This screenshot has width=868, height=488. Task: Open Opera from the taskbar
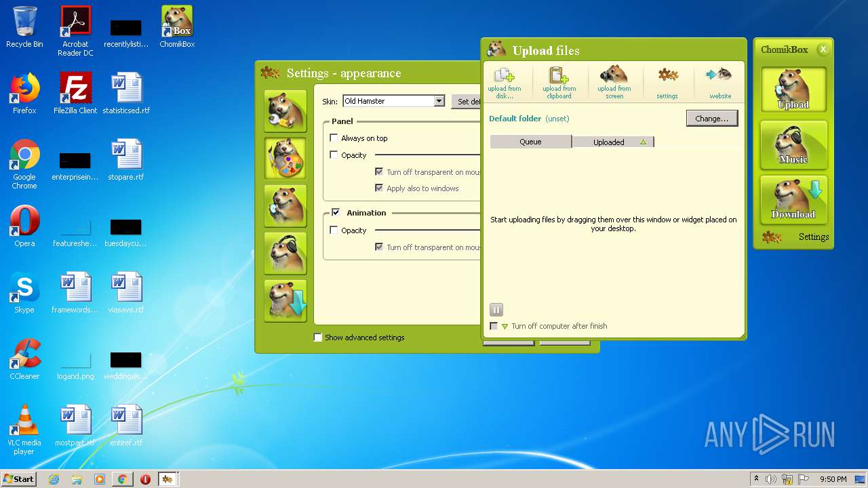[145, 479]
